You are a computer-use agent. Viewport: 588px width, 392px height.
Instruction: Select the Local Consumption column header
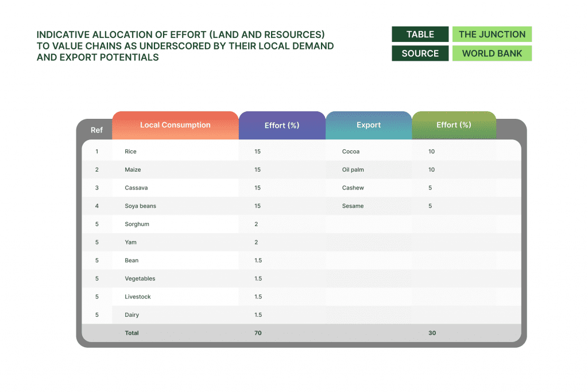(175, 125)
